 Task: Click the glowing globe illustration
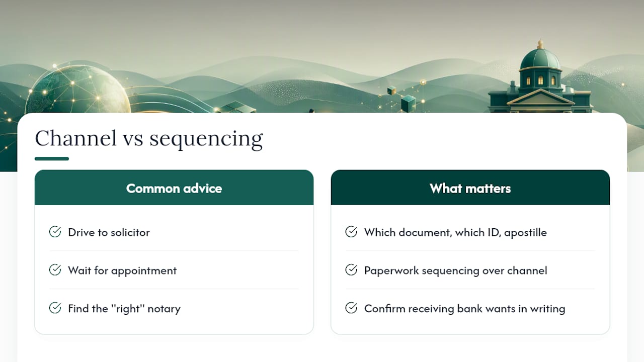pos(77,90)
